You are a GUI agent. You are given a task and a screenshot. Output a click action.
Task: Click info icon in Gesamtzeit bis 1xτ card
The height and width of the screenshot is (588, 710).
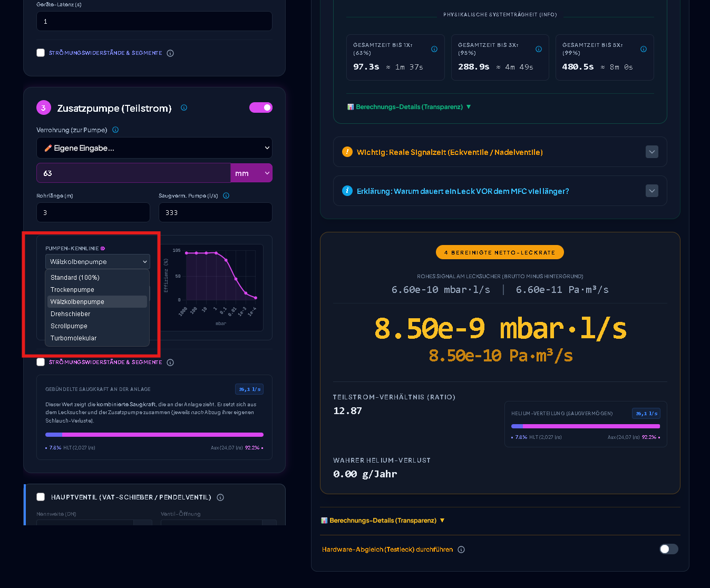click(x=434, y=49)
